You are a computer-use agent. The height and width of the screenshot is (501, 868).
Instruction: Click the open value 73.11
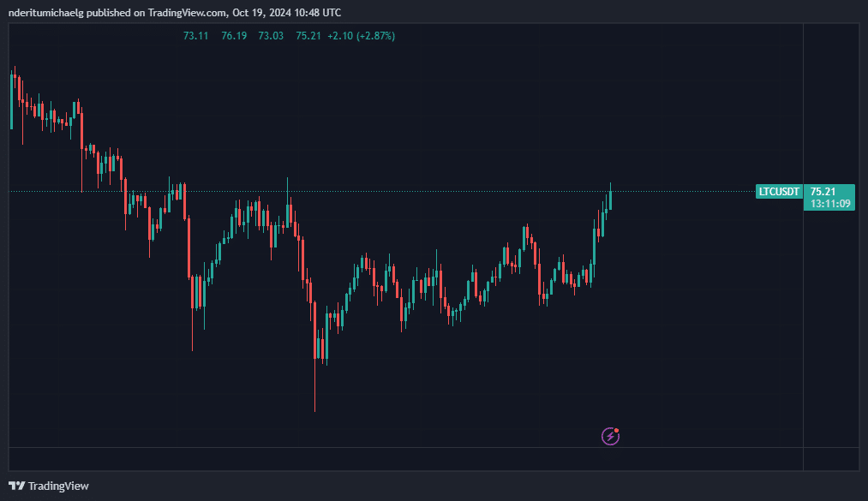196,36
